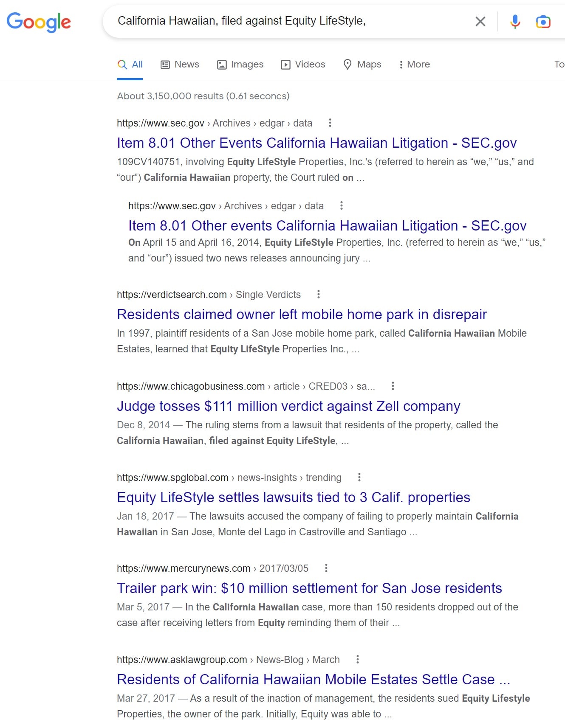
Task: Open the More search options menu
Action: 414,65
